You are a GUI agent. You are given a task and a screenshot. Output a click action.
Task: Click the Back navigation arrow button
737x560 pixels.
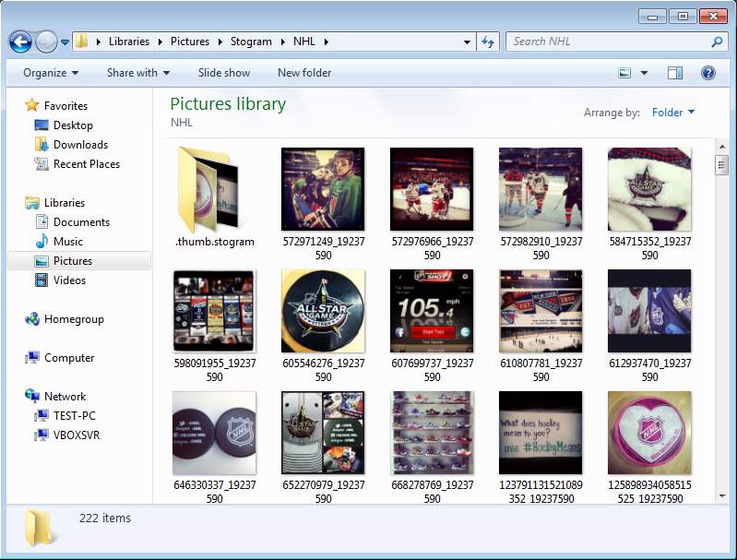click(x=20, y=42)
